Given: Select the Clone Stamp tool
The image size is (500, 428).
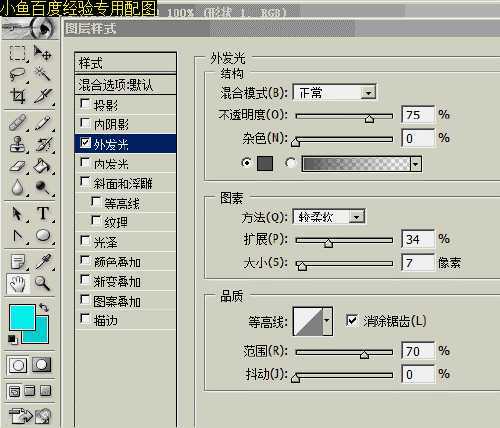Looking at the screenshot, I should tap(17, 144).
